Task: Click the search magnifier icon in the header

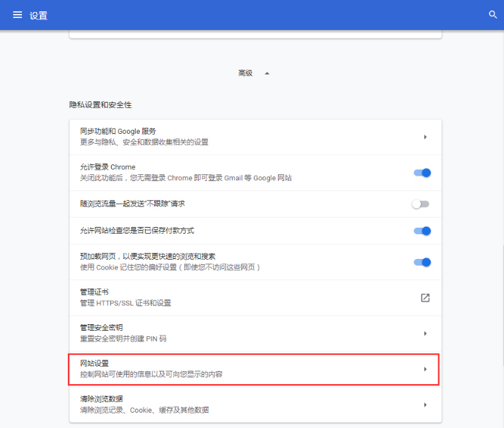Action: [493, 15]
